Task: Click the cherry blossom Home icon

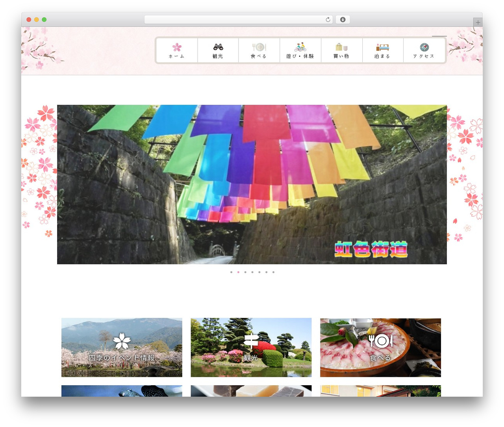Action: 177,47
